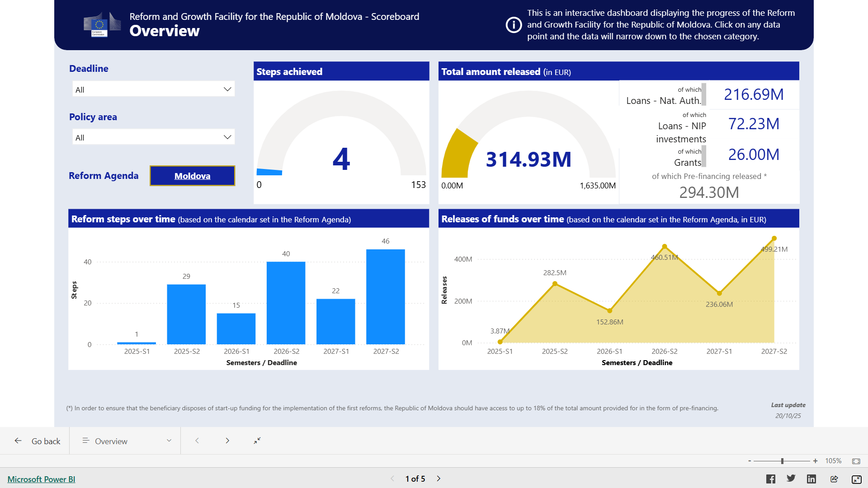Expand the Overview page selector

(127, 441)
